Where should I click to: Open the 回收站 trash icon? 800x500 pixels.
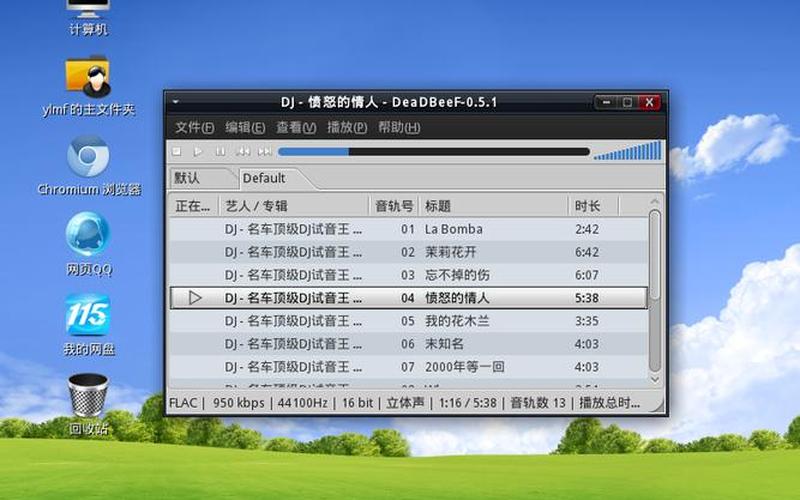(x=88, y=404)
